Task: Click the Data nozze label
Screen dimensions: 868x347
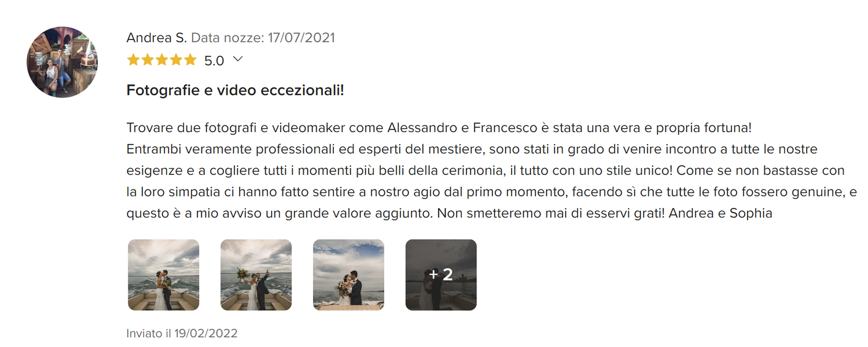Action: coord(227,38)
